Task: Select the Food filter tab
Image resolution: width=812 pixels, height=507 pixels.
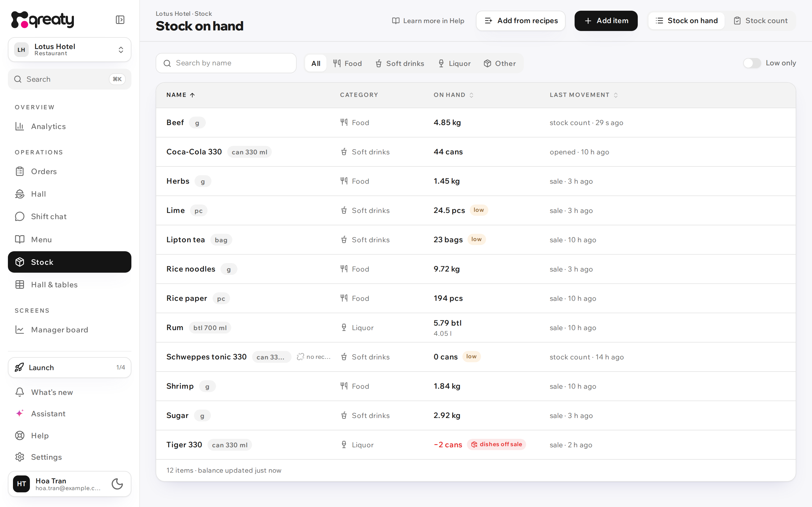Action: click(x=347, y=63)
